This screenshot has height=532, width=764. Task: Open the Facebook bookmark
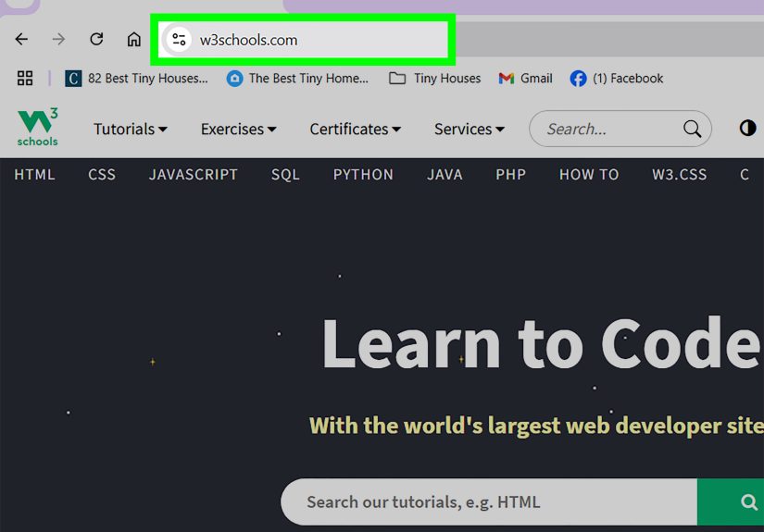pyautogui.click(x=617, y=79)
